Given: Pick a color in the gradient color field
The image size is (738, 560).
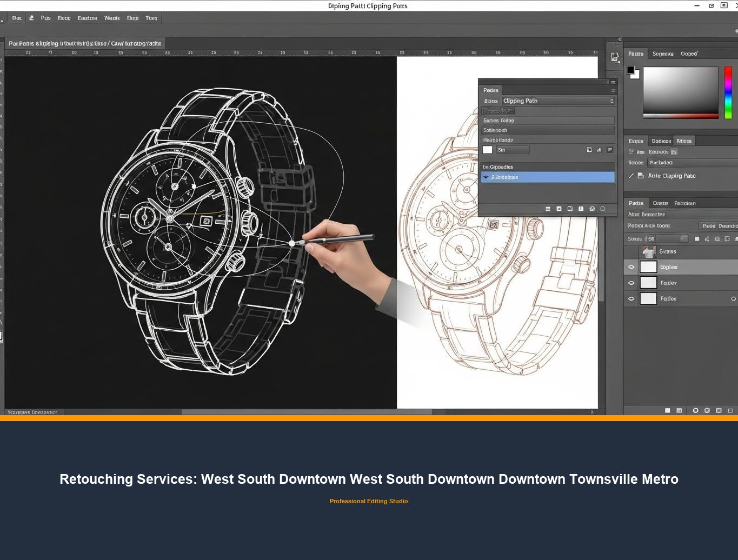Looking at the screenshot, I should point(680,90).
